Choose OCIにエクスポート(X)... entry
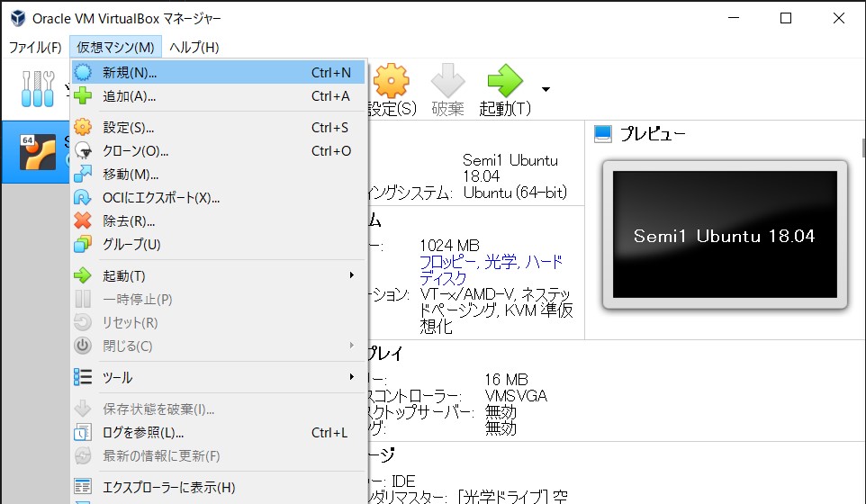 tap(218, 198)
